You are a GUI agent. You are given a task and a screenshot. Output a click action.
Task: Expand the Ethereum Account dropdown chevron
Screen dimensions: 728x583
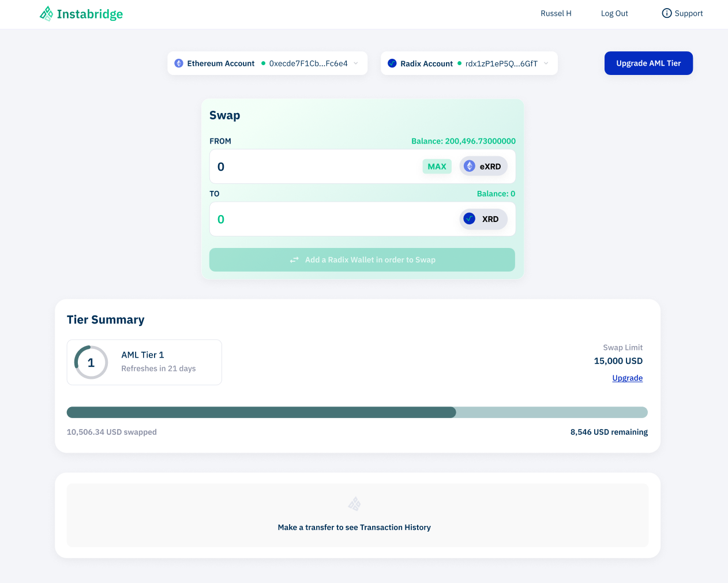[x=356, y=63]
